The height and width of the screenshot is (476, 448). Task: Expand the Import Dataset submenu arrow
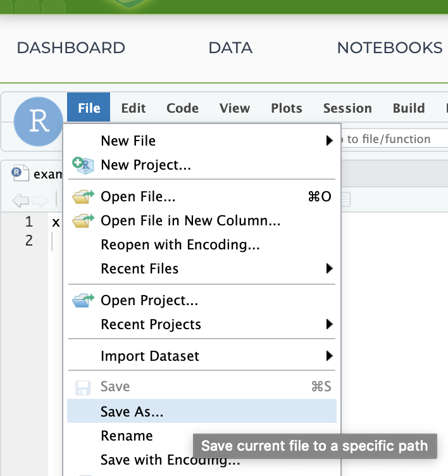(329, 356)
